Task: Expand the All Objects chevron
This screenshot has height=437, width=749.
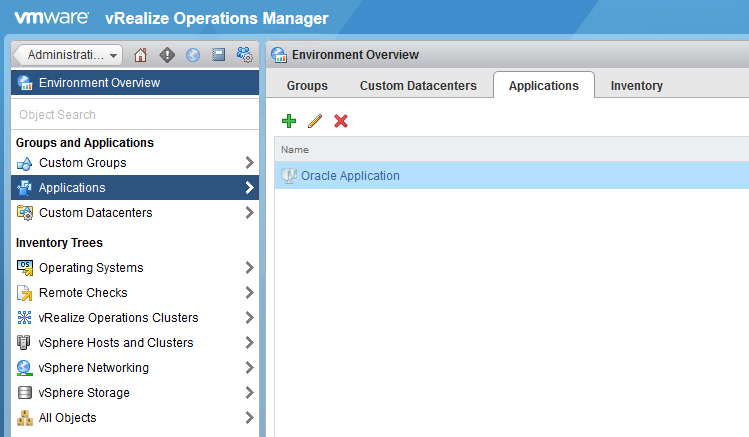Action: (249, 417)
